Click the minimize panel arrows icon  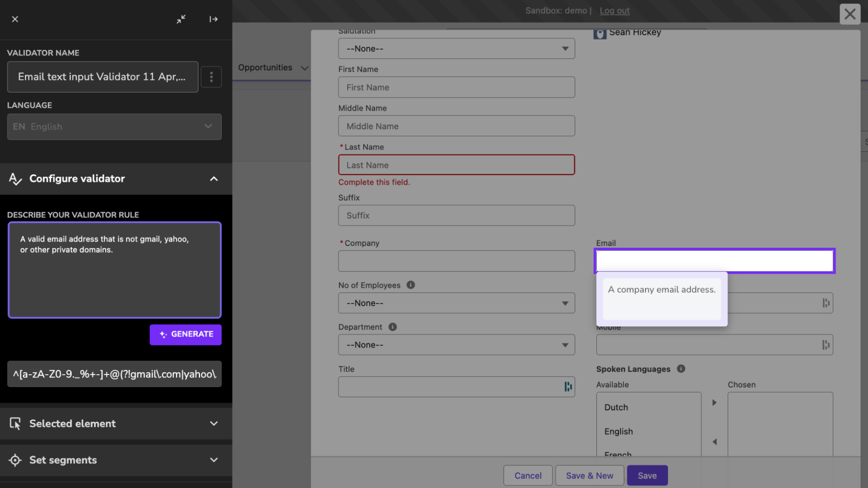click(x=181, y=19)
